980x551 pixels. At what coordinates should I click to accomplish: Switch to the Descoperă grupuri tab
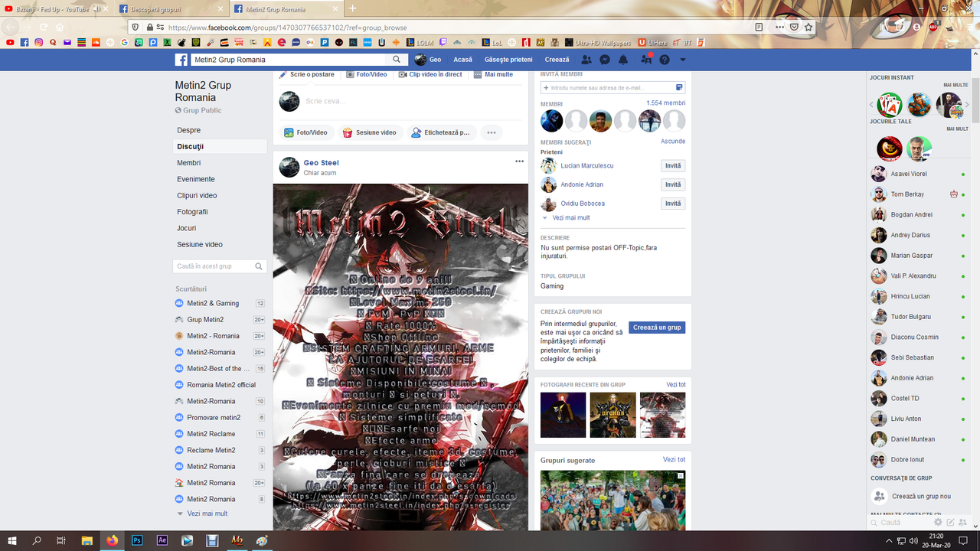(x=172, y=9)
